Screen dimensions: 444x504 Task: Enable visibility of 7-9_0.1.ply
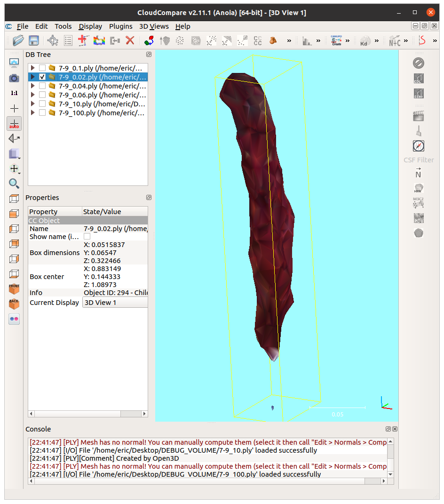(x=42, y=67)
